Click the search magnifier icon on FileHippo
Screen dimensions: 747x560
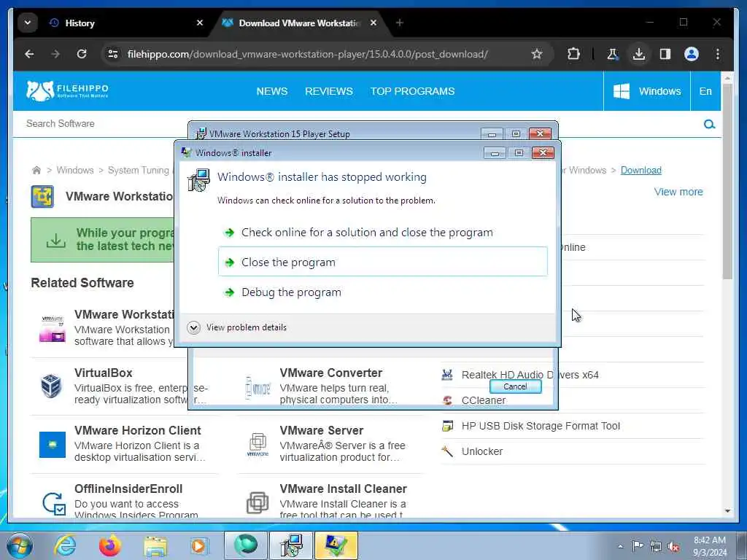[x=709, y=124]
